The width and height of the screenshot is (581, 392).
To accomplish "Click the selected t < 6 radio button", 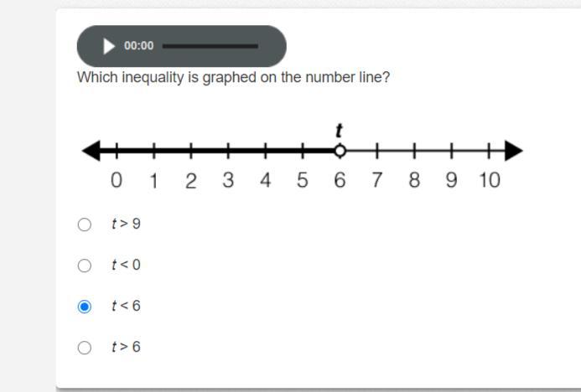I will click(x=85, y=307).
